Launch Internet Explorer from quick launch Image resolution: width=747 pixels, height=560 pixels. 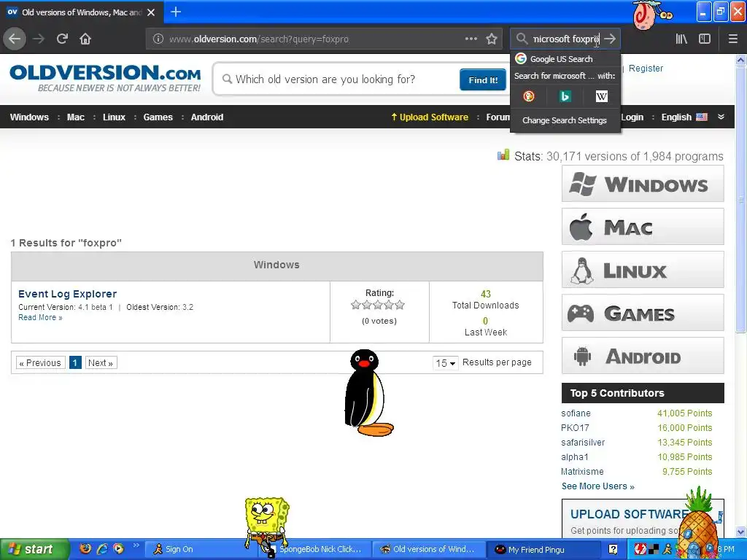point(102,548)
